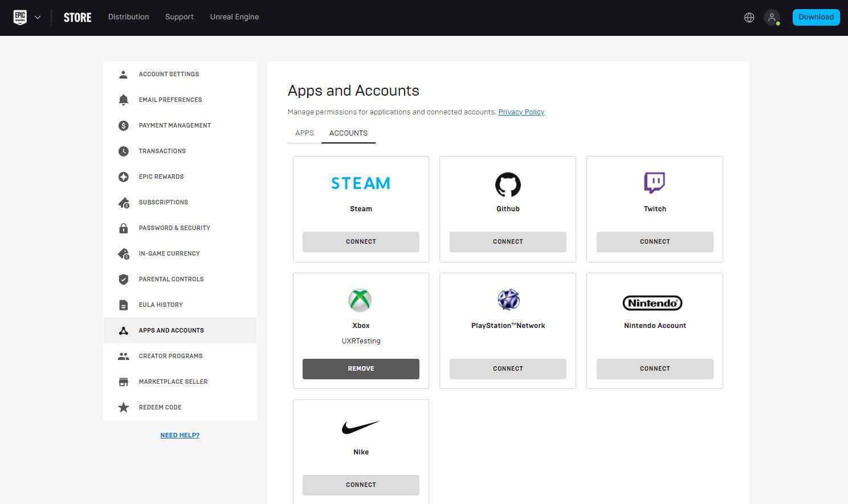This screenshot has height=504, width=848.
Task: Open the Privacy Policy link
Action: (x=521, y=112)
